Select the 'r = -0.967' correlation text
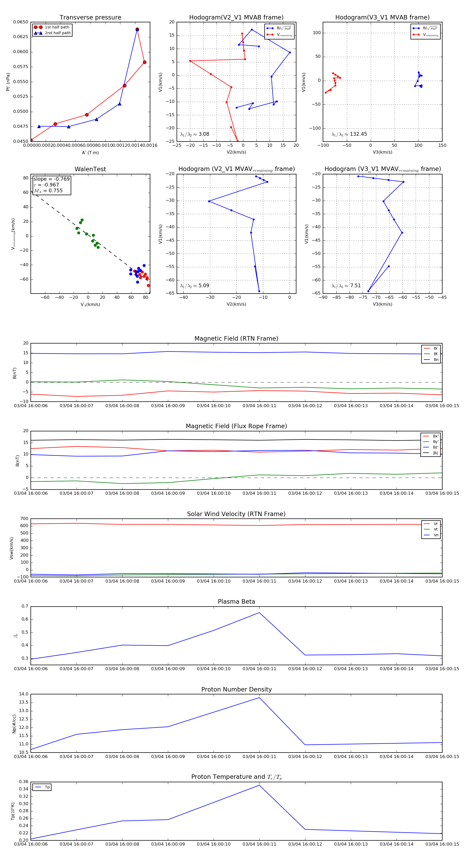 [47, 185]
